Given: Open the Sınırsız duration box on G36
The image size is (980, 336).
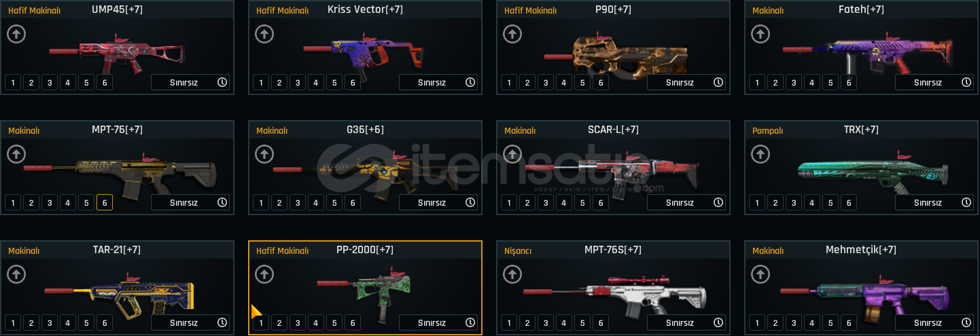Looking at the screenshot, I should click(438, 202).
